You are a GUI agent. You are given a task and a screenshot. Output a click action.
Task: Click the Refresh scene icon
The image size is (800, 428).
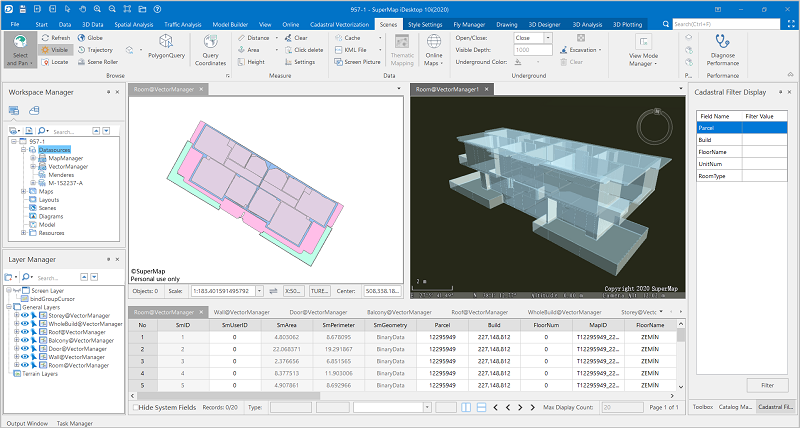tap(46, 38)
